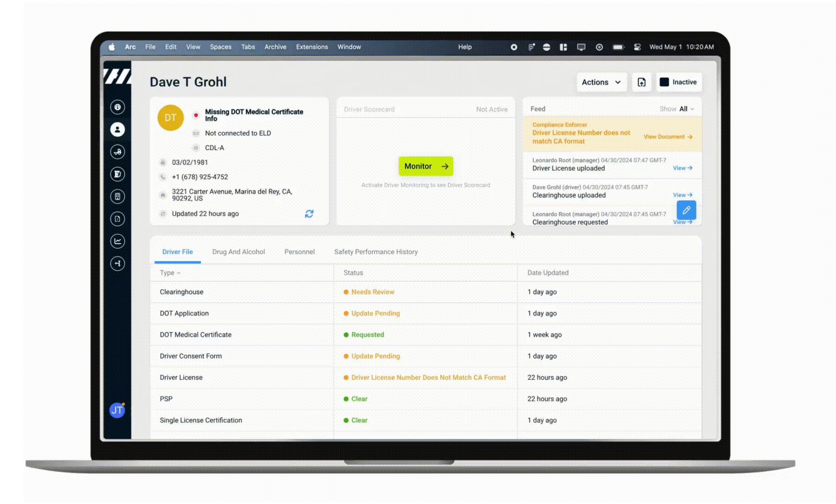
Task: Click the yellow Monitor button
Action: coord(425,166)
